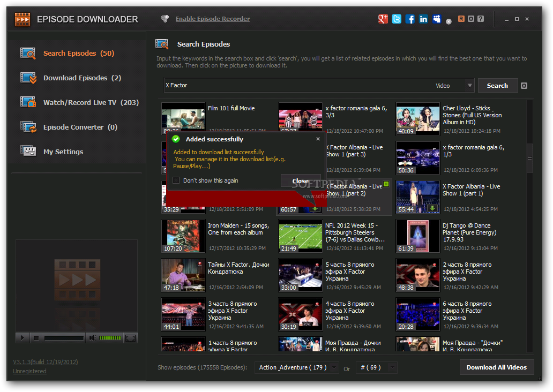Click green success checkmark icon in popup

coord(176,139)
